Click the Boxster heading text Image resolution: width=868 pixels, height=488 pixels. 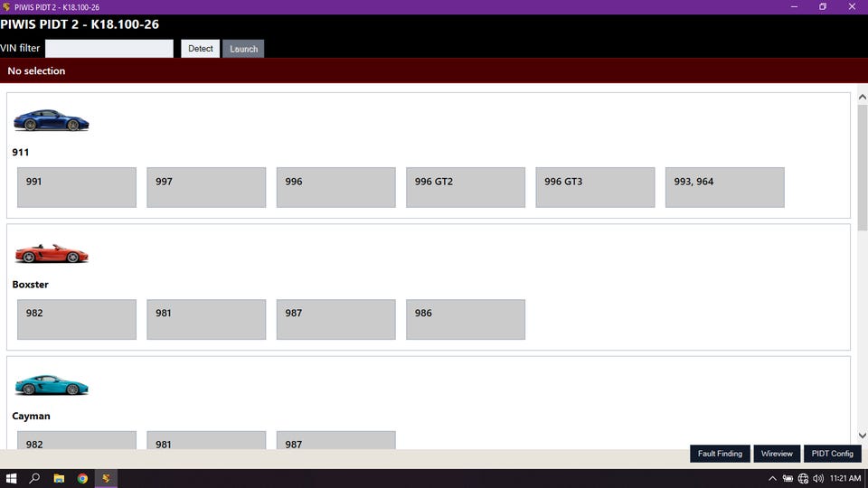coord(31,285)
